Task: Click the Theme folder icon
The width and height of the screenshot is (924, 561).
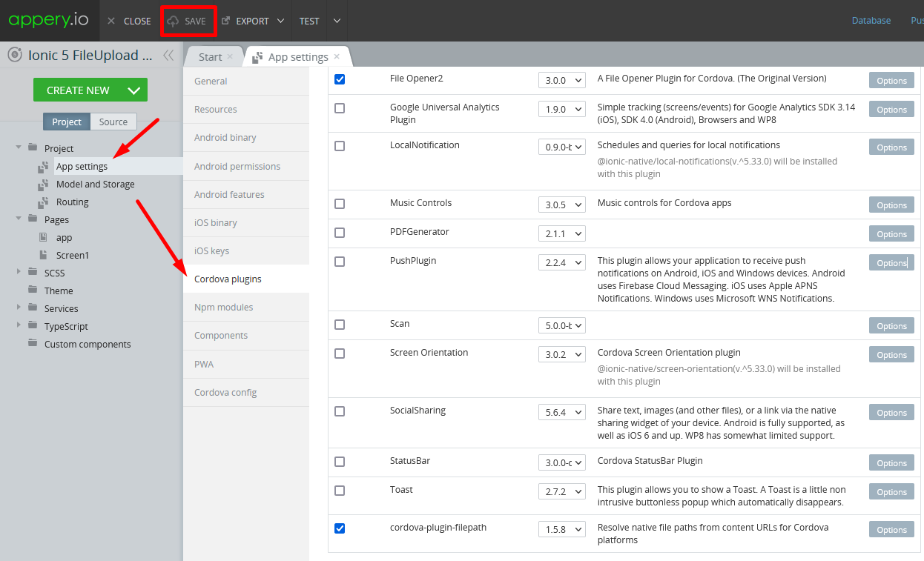Action: (x=33, y=290)
